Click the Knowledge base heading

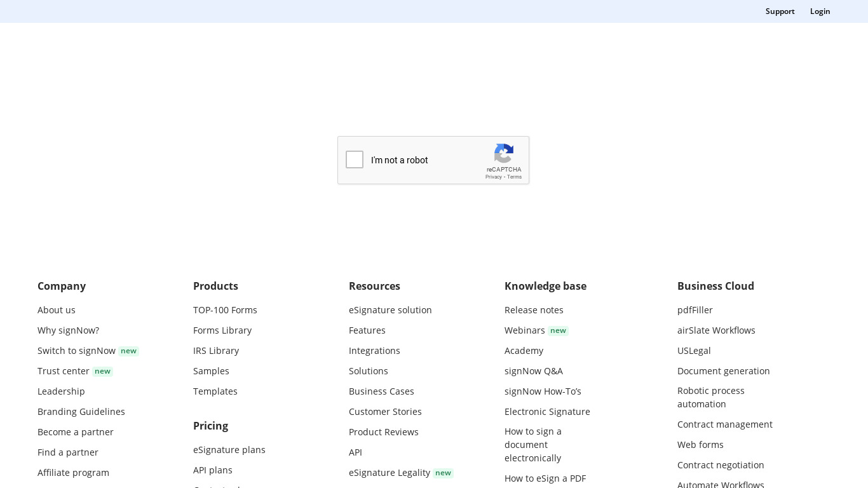coord(545,286)
